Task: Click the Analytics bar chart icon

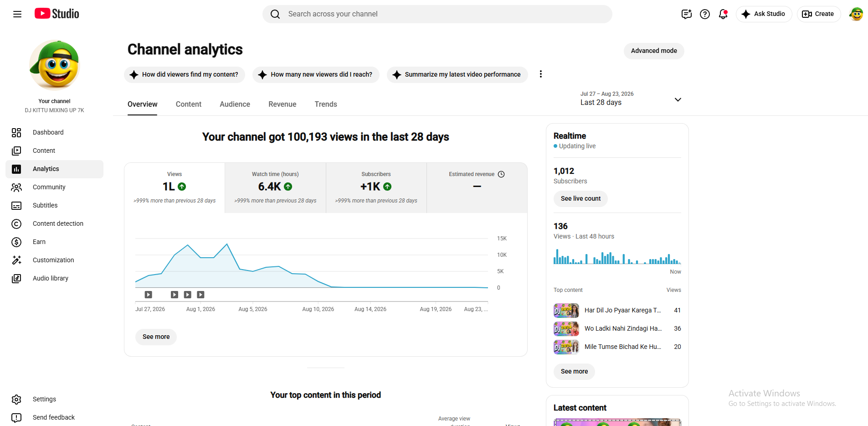Action: click(16, 169)
